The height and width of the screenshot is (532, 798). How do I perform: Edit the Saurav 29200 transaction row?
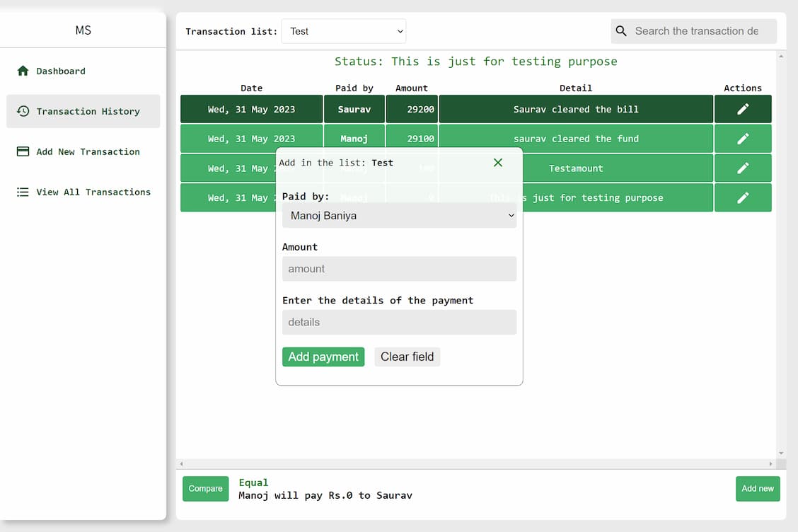tap(743, 109)
